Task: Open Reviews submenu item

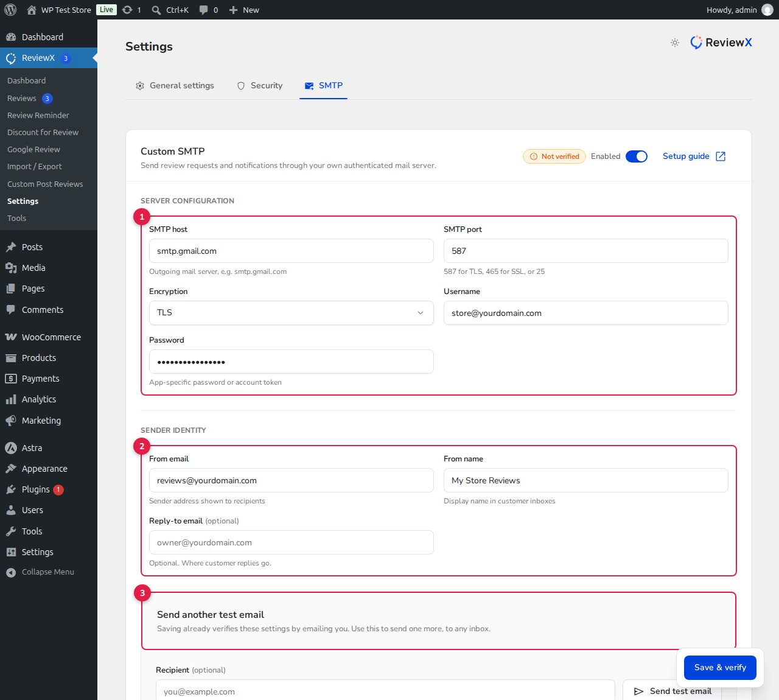Action: pyautogui.click(x=22, y=98)
